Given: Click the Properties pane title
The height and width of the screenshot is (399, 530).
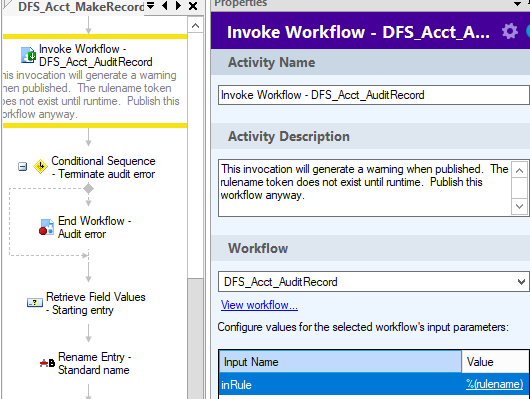Looking at the screenshot, I should [x=241, y=3].
